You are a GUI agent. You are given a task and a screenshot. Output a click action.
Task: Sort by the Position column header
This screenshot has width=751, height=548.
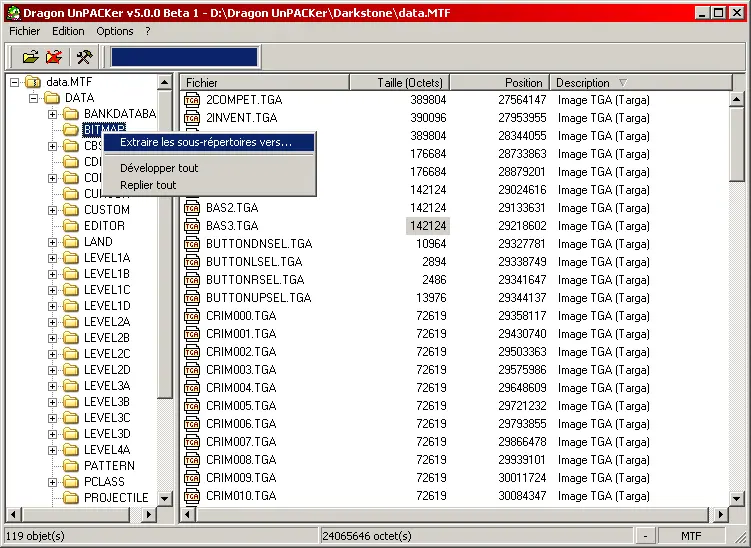(498, 82)
